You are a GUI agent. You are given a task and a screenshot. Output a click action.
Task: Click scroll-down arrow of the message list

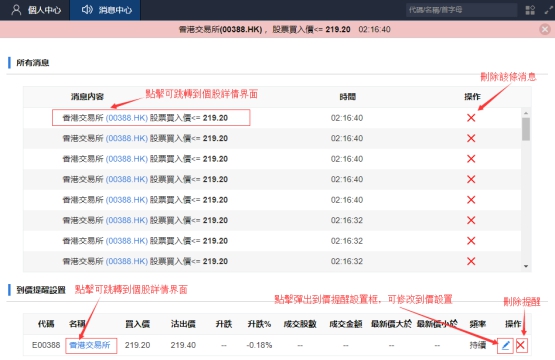tap(526, 266)
